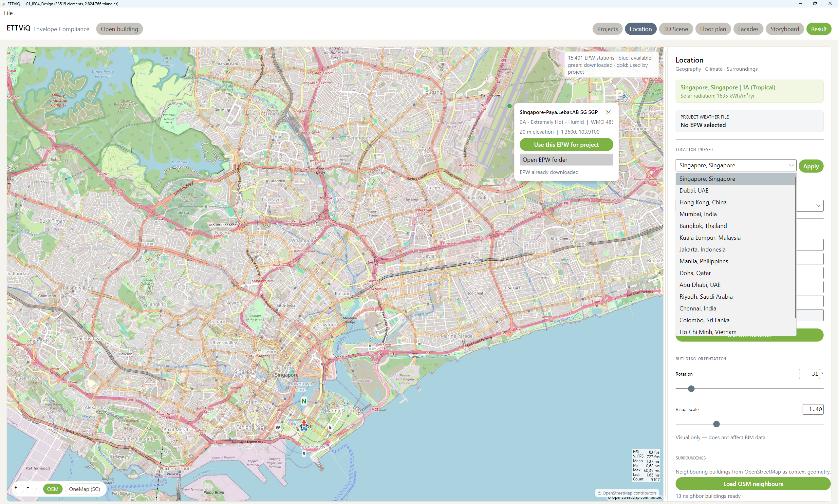The image size is (838, 504).
Task: Select Manila, Philippines preset
Action: click(735, 261)
